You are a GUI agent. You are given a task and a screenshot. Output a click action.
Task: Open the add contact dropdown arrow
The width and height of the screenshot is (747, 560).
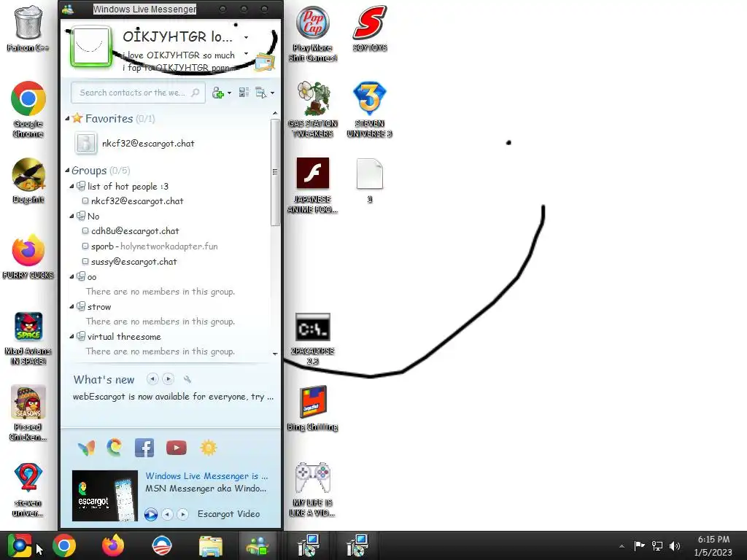click(229, 93)
